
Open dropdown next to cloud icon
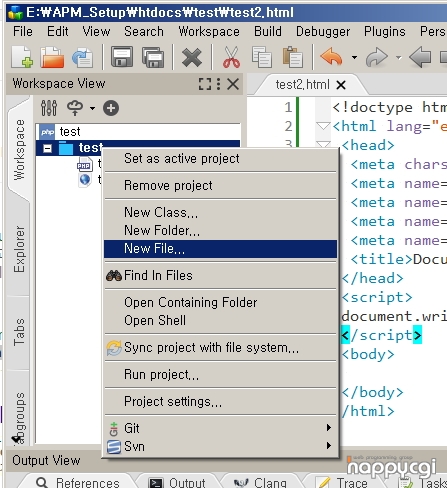coord(92,108)
